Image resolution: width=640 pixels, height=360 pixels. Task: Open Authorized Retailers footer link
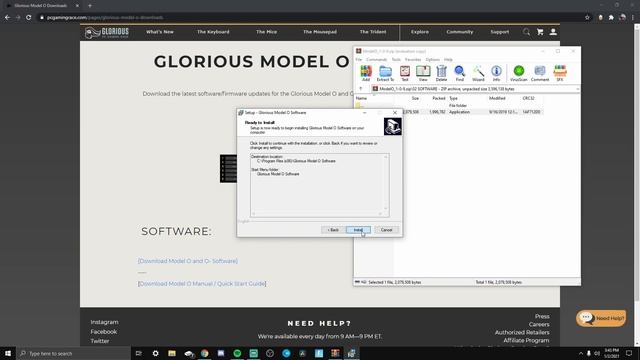[522, 332]
